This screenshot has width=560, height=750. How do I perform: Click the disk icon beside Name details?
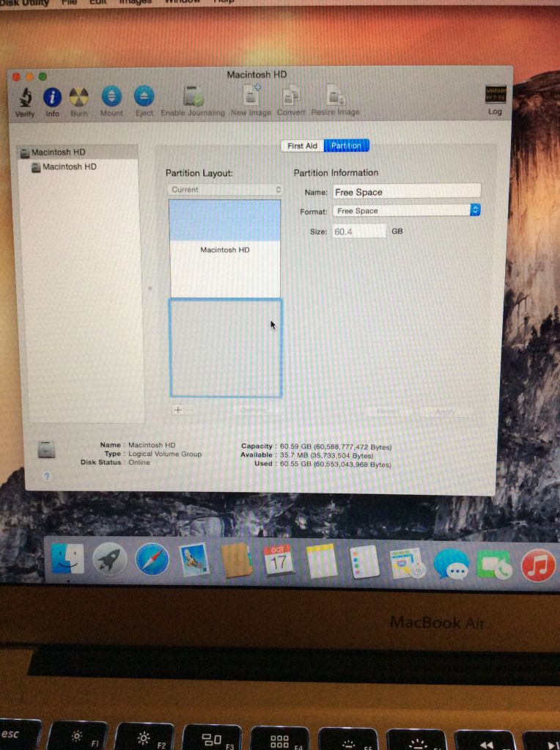46,449
